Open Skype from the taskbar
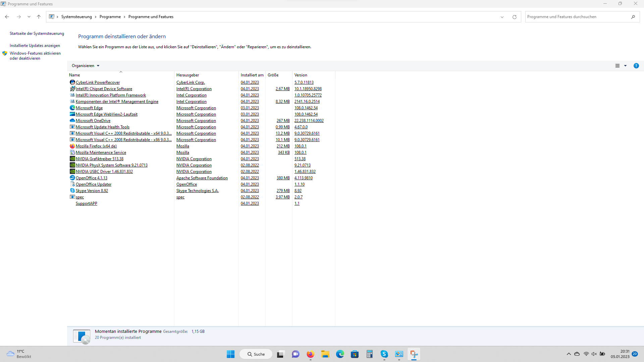The width and height of the screenshot is (644, 362). click(384, 354)
